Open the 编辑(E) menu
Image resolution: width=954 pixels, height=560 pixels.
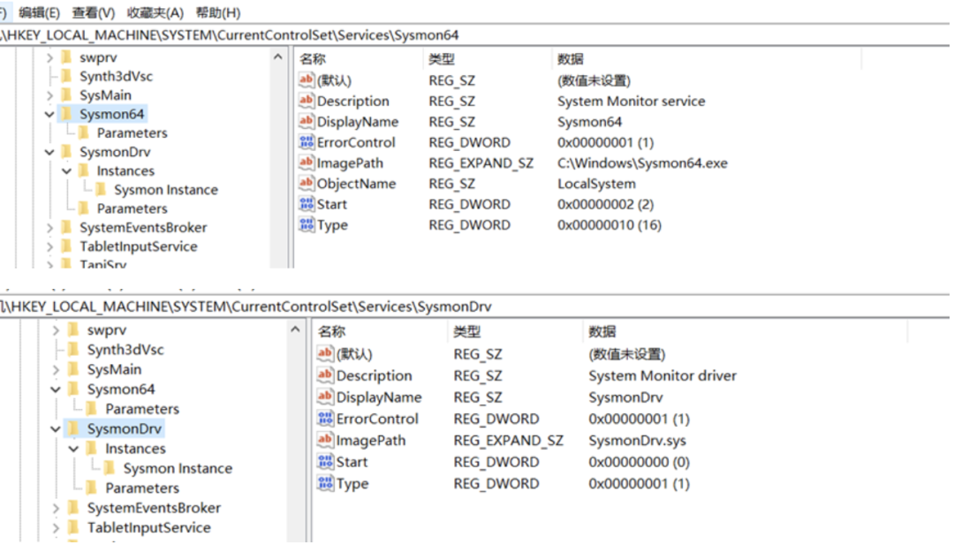[x=39, y=12]
